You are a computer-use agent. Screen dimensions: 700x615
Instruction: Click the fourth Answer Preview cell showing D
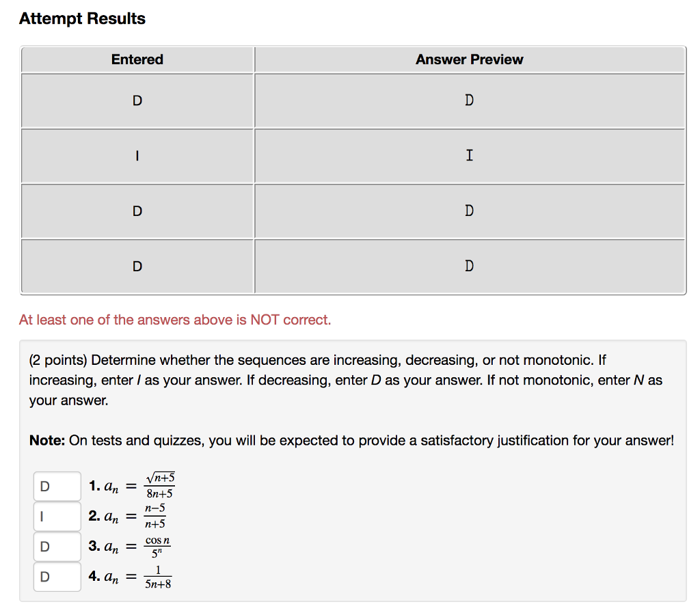click(x=469, y=266)
